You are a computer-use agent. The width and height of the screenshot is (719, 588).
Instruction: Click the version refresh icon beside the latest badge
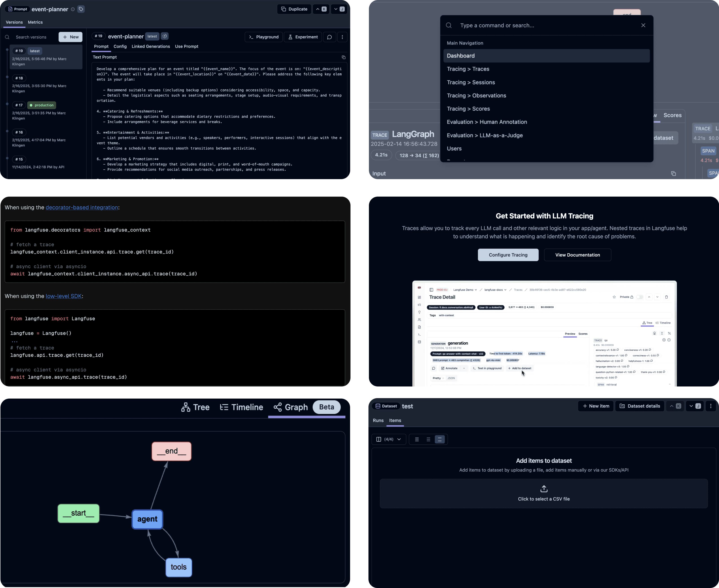click(165, 36)
